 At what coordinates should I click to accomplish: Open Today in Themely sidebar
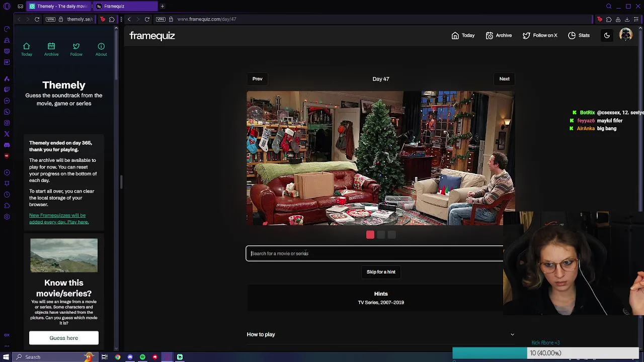pos(27,49)
